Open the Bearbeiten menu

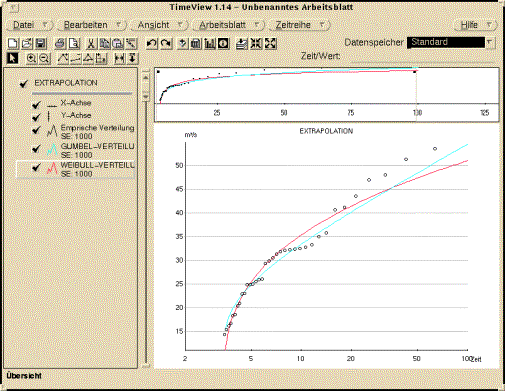pos(91,25)
